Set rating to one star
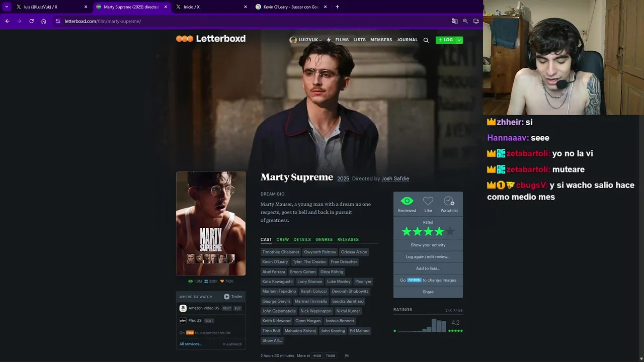This screenshot has height=362, width=644. pos(407,232)
